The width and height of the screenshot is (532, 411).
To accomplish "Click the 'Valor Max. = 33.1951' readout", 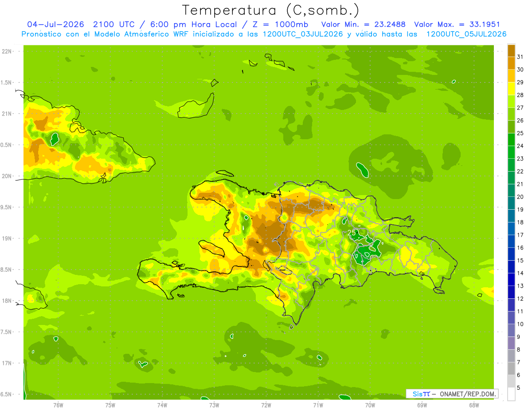I will tap(457, 24).
